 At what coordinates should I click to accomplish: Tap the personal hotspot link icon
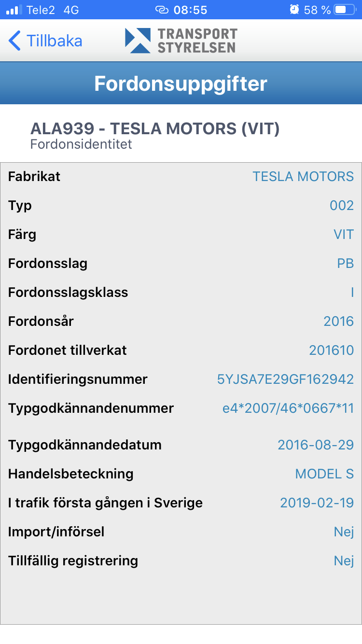coord(161,10)
